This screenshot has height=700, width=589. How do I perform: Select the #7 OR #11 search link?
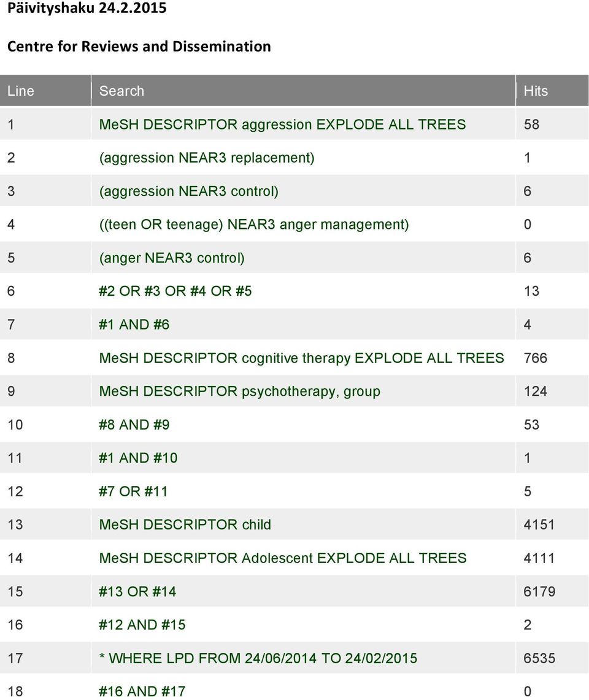coord(134,491)
